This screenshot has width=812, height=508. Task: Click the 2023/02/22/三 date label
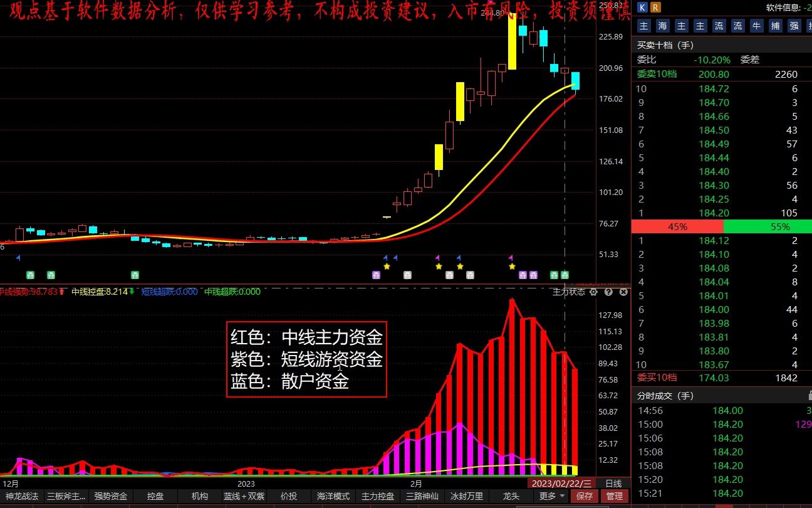click(x=561, y=483)
